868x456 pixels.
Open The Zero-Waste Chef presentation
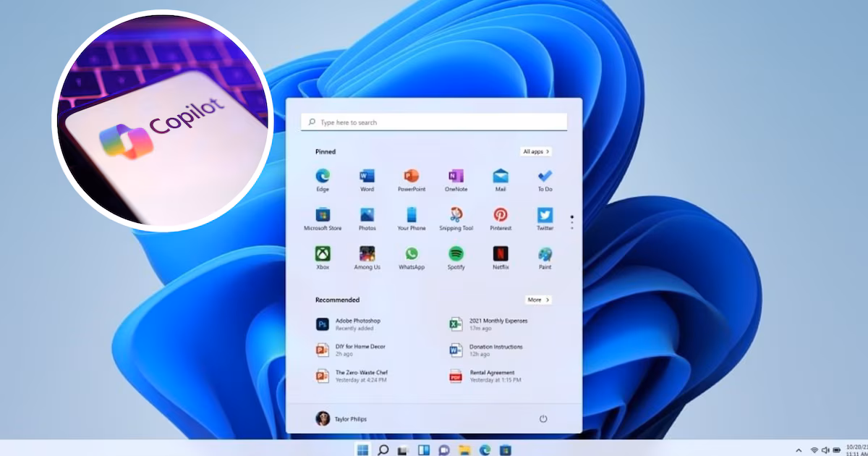pyautogui.click(x=352, y=376)
